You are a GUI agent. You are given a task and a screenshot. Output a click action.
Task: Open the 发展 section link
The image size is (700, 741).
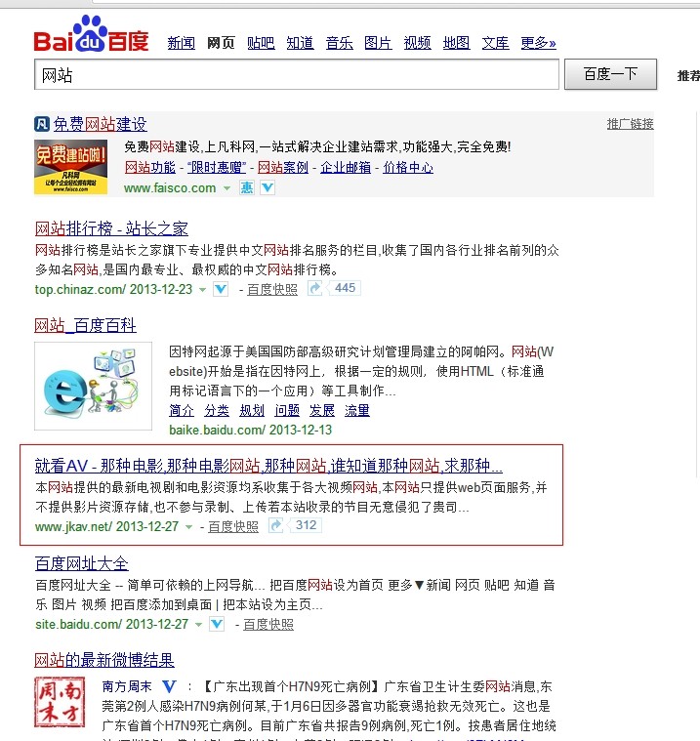(x=322, y=410)
